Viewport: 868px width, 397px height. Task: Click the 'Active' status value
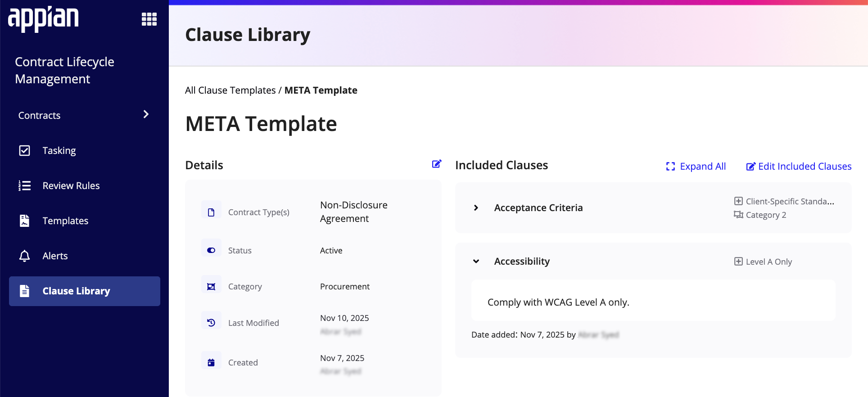tap(331, 250)
